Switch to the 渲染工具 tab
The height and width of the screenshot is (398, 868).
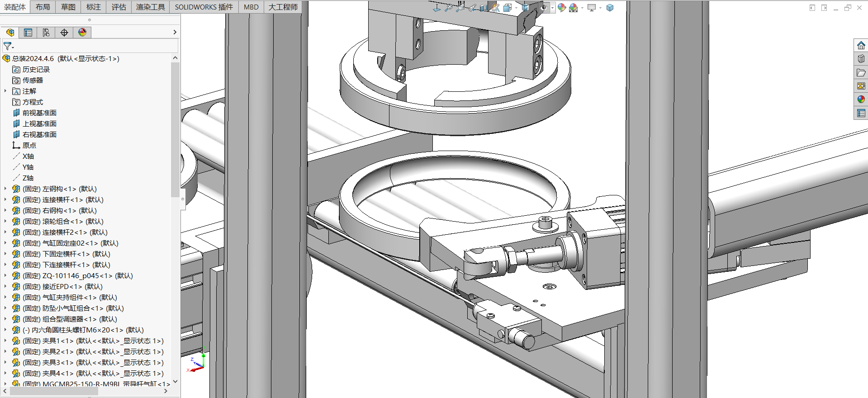(151, 7)
